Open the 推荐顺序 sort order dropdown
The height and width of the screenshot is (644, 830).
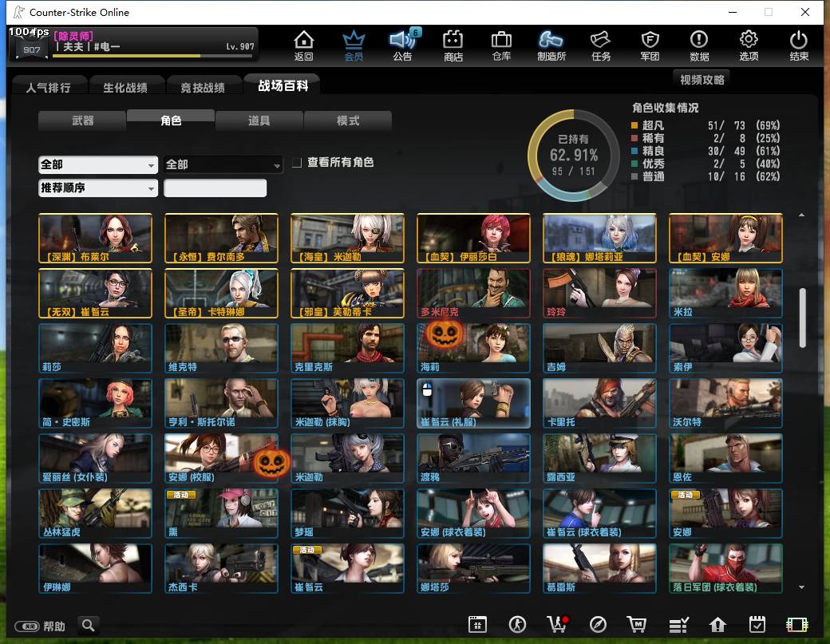(x=98, y=188)
